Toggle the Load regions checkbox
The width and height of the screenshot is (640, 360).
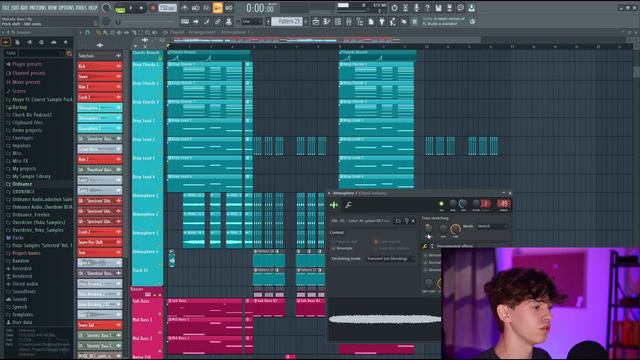[387, 242]
